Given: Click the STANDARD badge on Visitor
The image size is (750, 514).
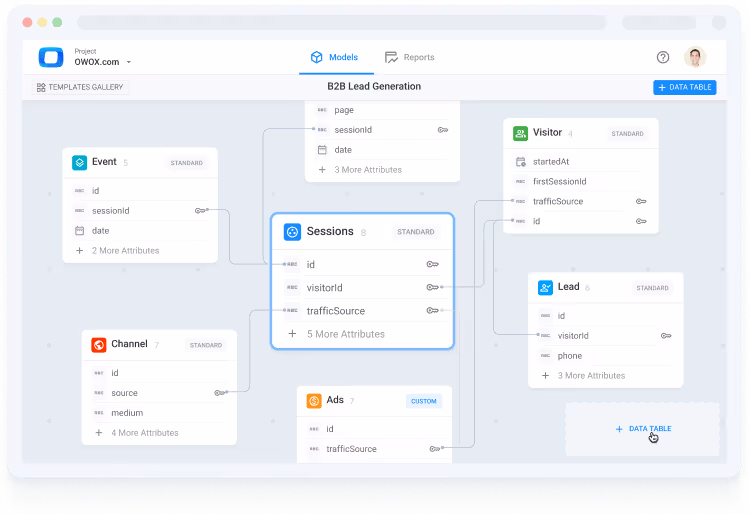Looking at the screenshot, I should coord(627,133).
